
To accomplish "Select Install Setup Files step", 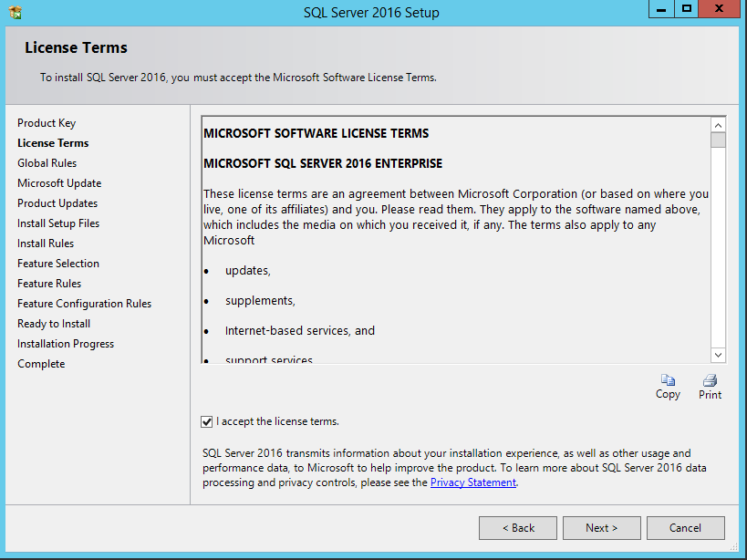I will (x=58, y=223).
